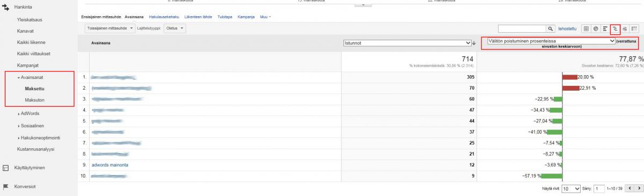Click the sessions value 47

click(472, 110)
